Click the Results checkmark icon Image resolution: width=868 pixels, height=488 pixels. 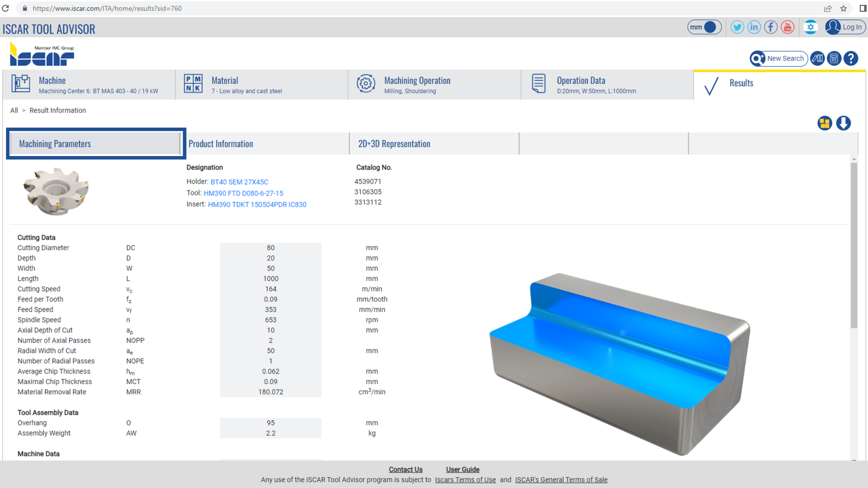point(711,86)
